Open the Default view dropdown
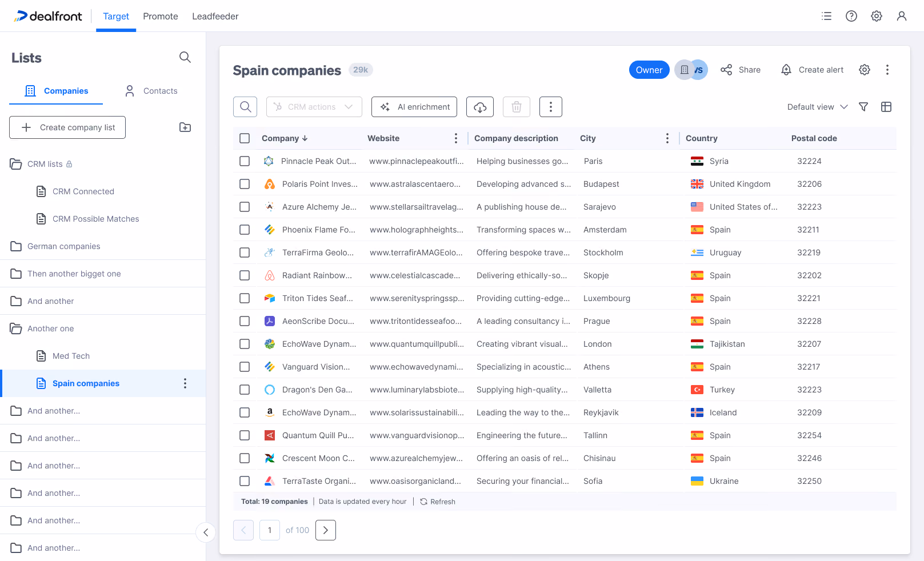The width and height of the screenshot is (924, 561). (x=817, y=107)
